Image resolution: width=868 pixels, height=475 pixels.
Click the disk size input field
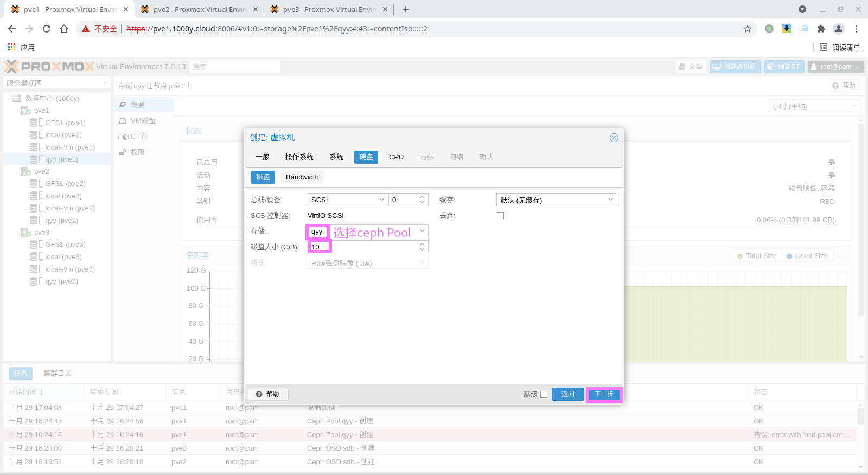[363, 247]
